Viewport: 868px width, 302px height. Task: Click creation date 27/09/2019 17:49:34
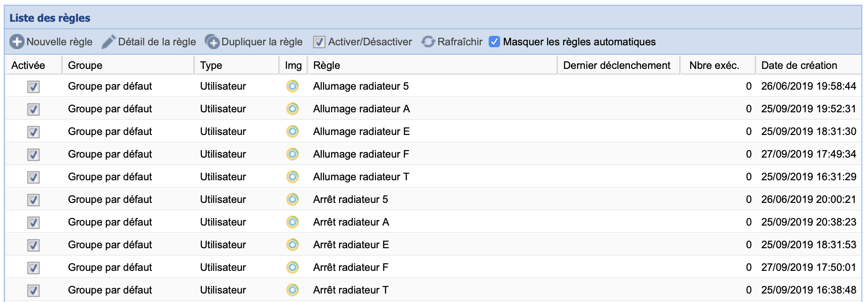click(809, 154)
